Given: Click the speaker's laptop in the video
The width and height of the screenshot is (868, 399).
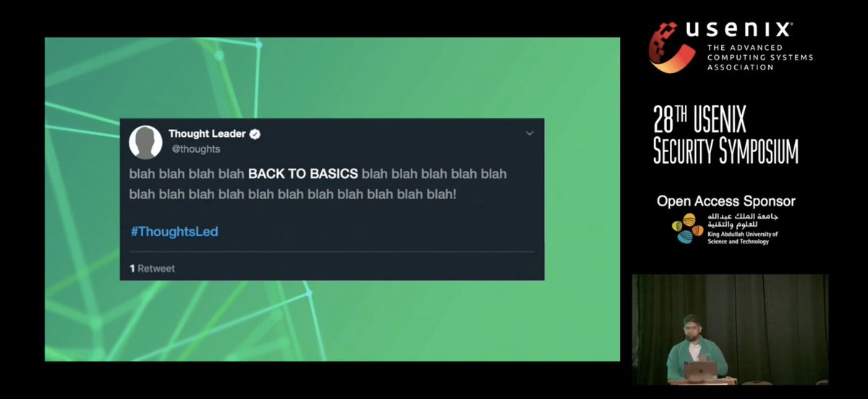Looking at the screenshot, I should (700, 371).
